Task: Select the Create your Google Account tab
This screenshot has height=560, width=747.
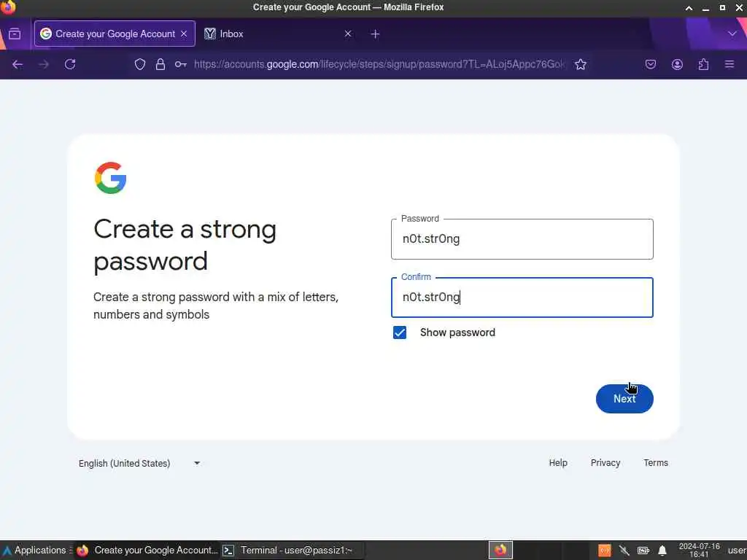Action: click(115, 34)
